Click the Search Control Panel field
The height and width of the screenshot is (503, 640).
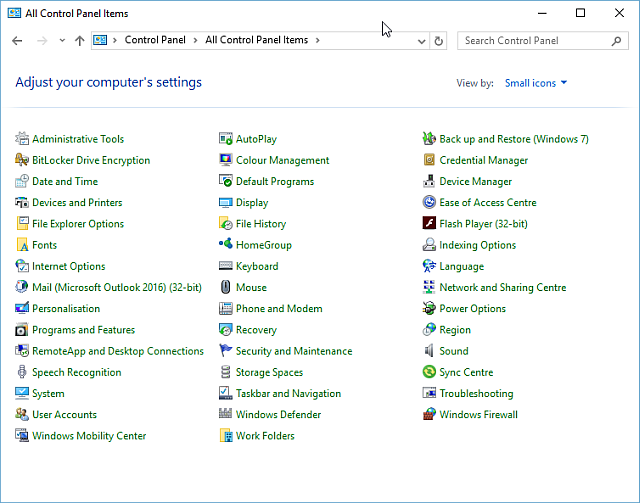click(535, 41)
